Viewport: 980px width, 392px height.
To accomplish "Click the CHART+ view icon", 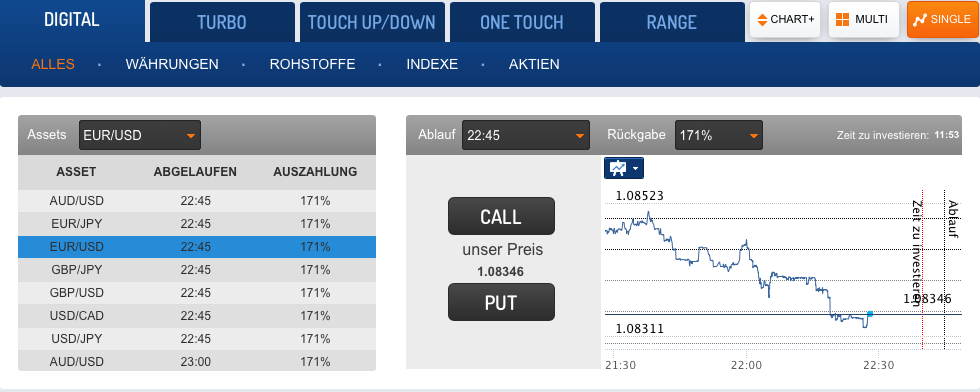I will [x=761, y=19].
